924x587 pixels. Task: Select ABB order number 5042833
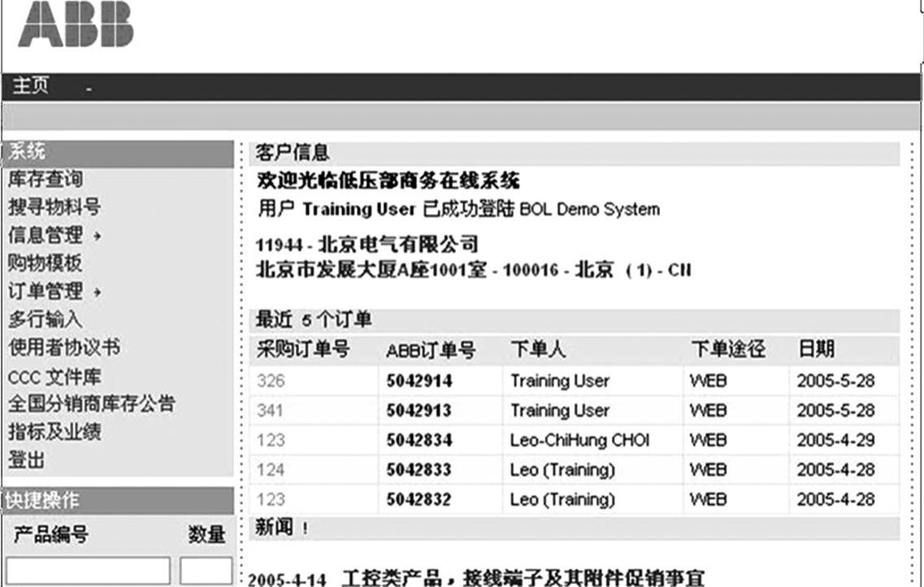[x=419, y=470]
